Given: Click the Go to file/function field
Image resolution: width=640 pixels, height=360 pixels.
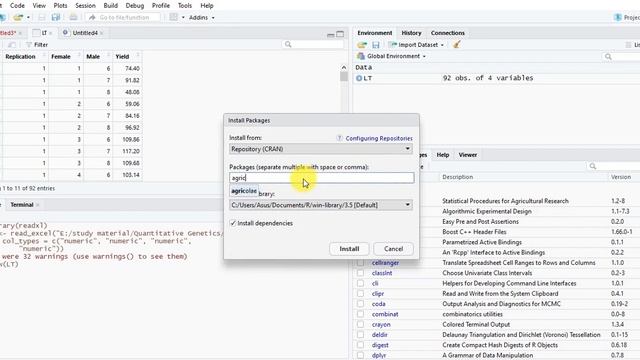Looking at the screenshot, I should 123,18.
